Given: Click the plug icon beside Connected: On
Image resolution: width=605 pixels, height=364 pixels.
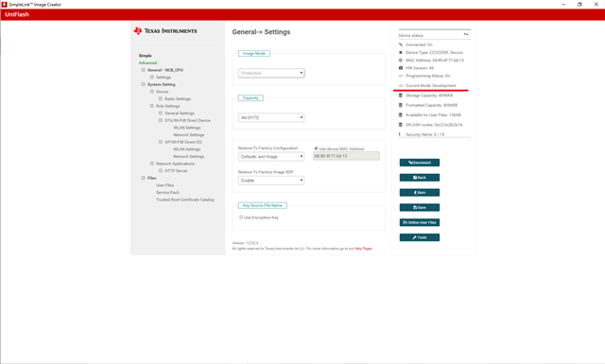Looking at the screenshot, I should (401, 44).
